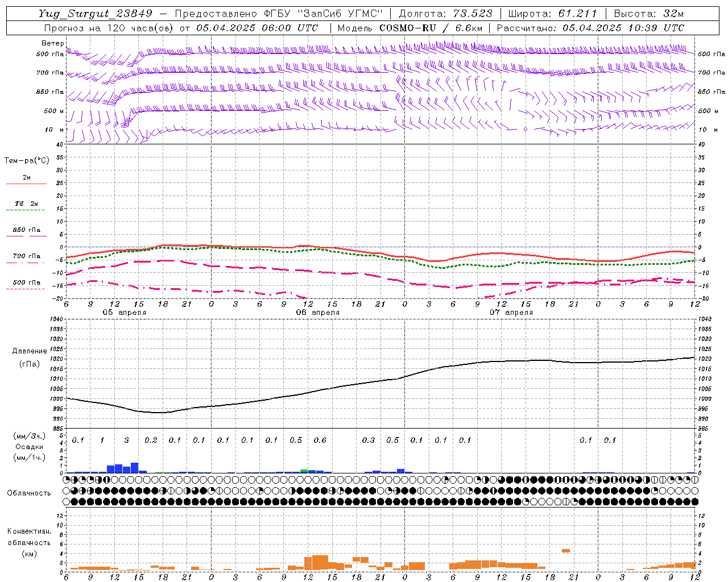Select the text Предоставлено ФГБУ "ЗапСиб УГМС"
This screenshot has height=582, width=728.
click(279, 14)
